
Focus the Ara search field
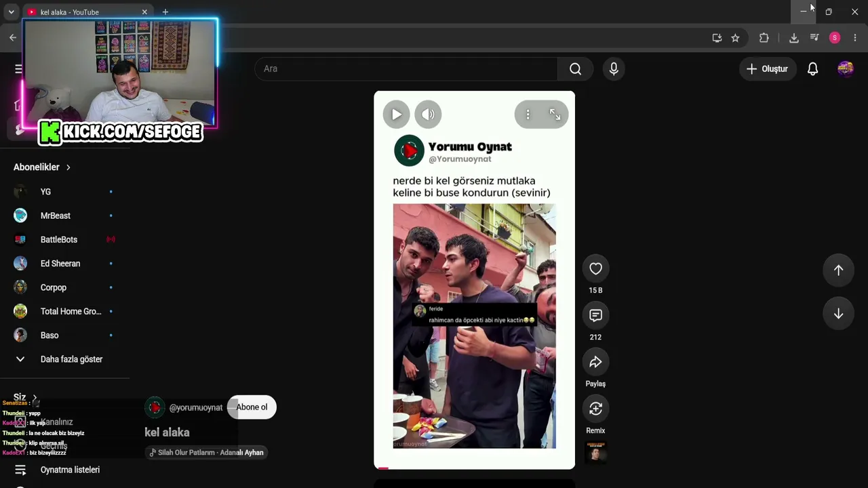pos(406,68)
